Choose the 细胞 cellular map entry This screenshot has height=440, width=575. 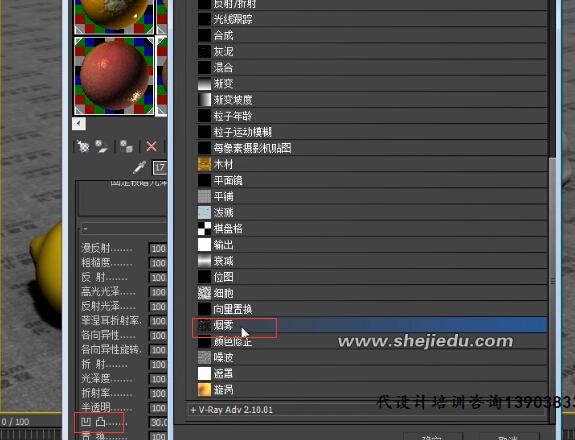pos(372,293)
